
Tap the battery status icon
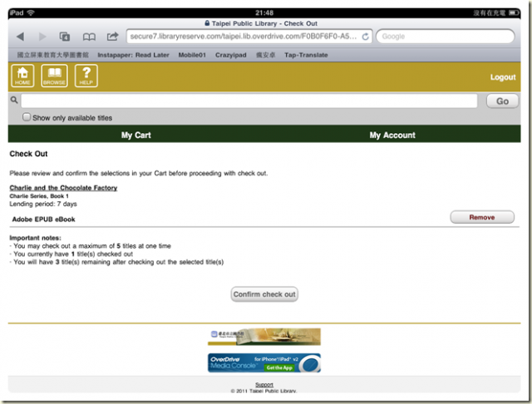click(514, 13)
